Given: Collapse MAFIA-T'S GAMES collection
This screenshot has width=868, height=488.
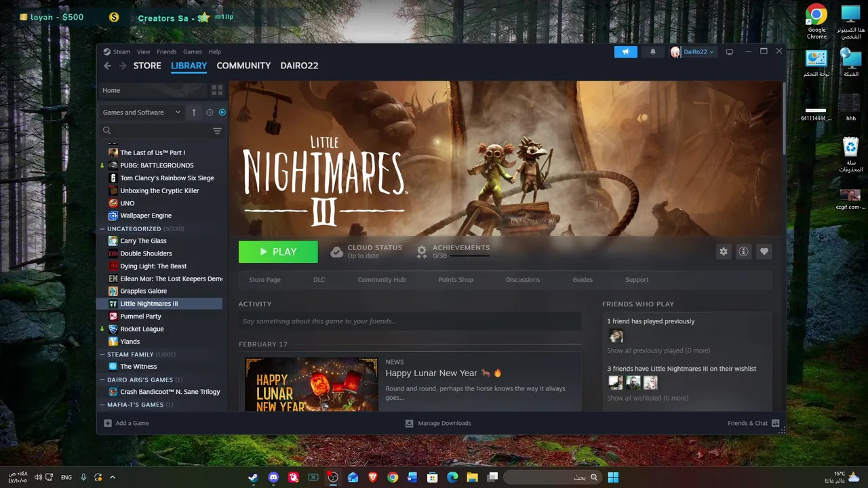Looking at the screenshot, I should pos(101,405).
